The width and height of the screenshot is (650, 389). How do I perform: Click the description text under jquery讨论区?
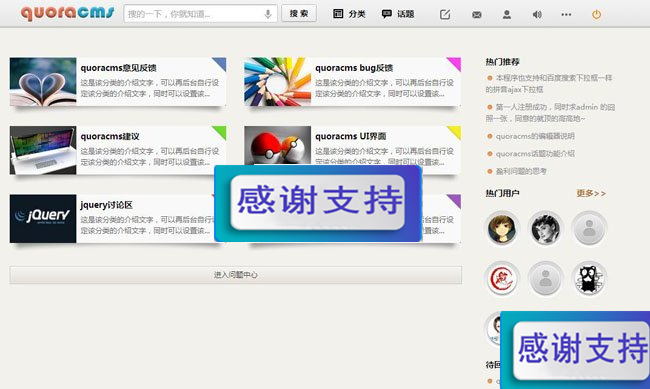(x=147, y=225)
